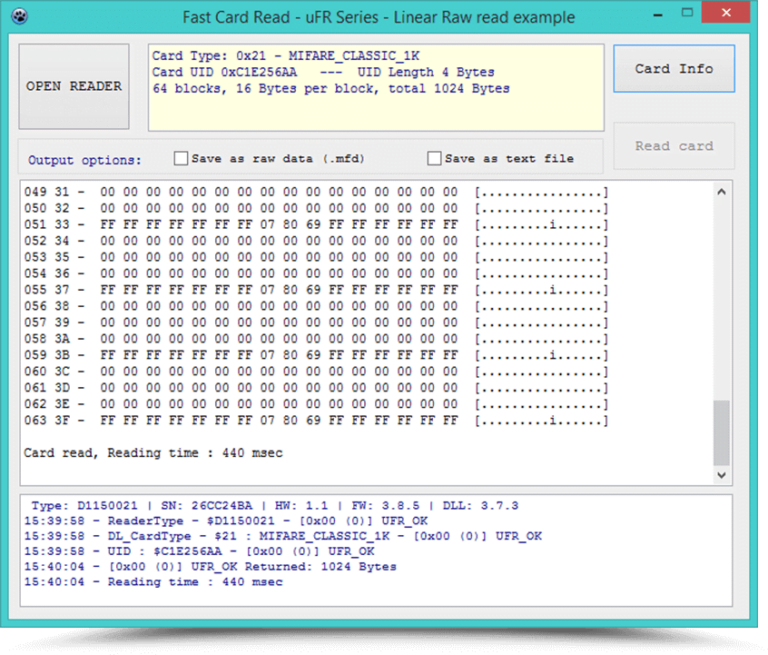
Task: Click the app paw icon in title bar
Action: click(x=20, y=16)
